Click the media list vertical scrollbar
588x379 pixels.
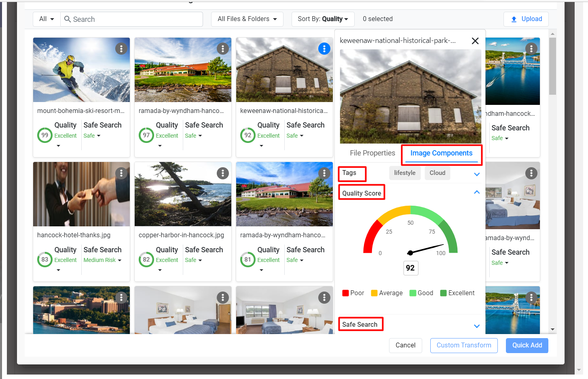click(x=552, y=66)
